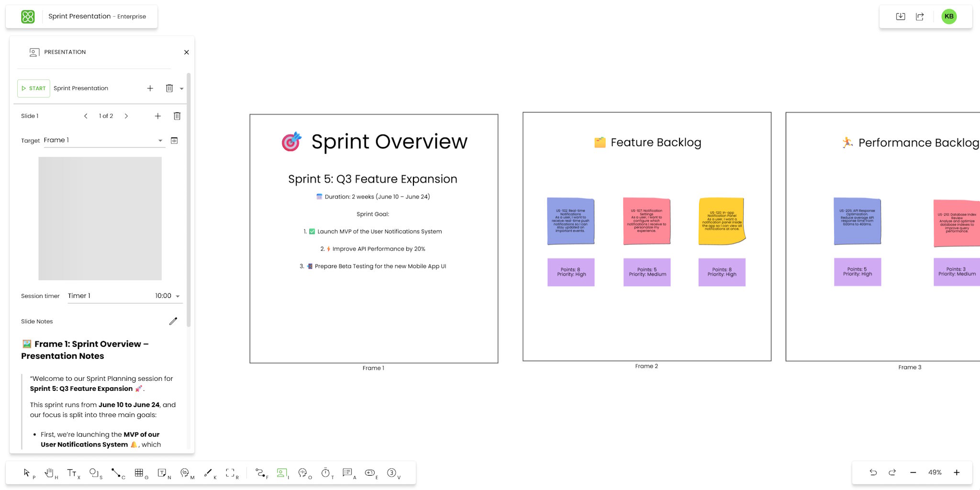Select the text tool

72,473
